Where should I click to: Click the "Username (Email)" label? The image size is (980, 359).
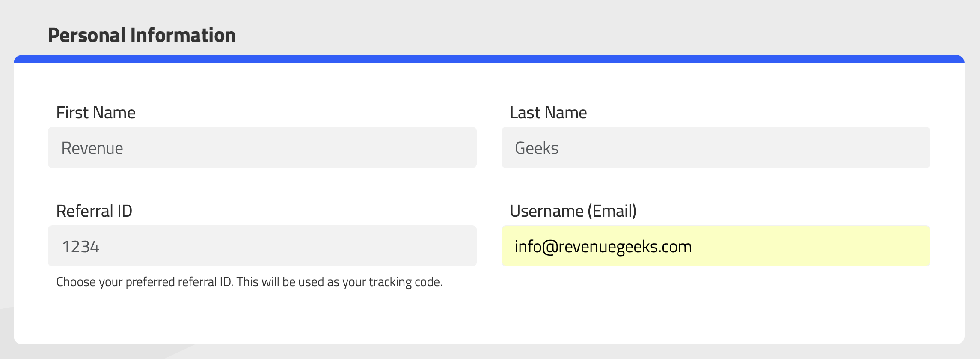[573, 211]
